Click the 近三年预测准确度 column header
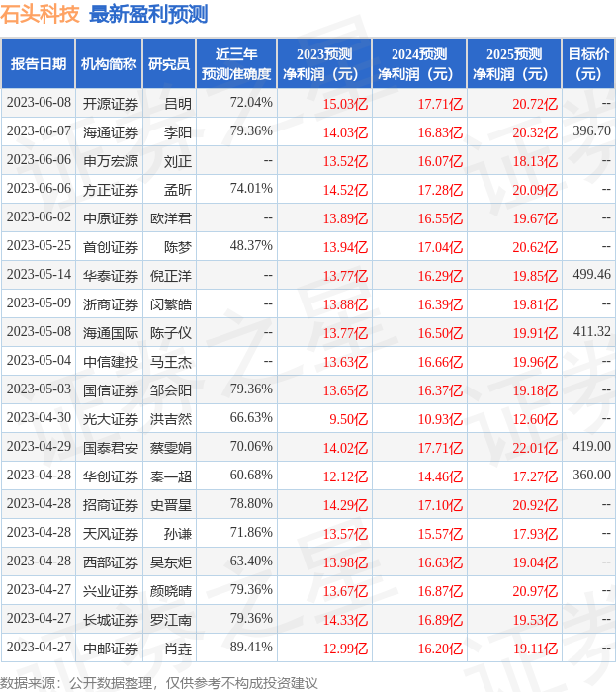The width and height of the screenshot is (616, 692). 236,63
